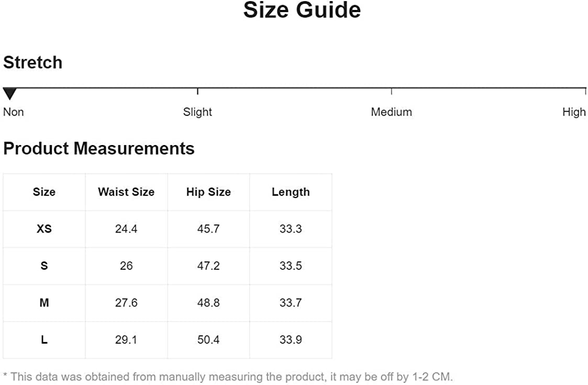Screen dimensions: 588x385
Task: Click the Size Guide heading
Action: click(x=302, y=10)
